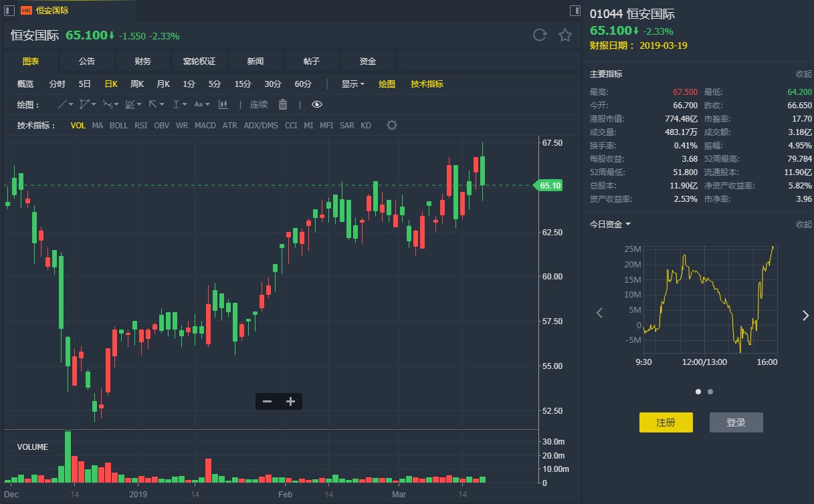The width and height of the screenshot is (814, 504).
Task: Zoom out chart with minus button
Action: coord(267,401)
